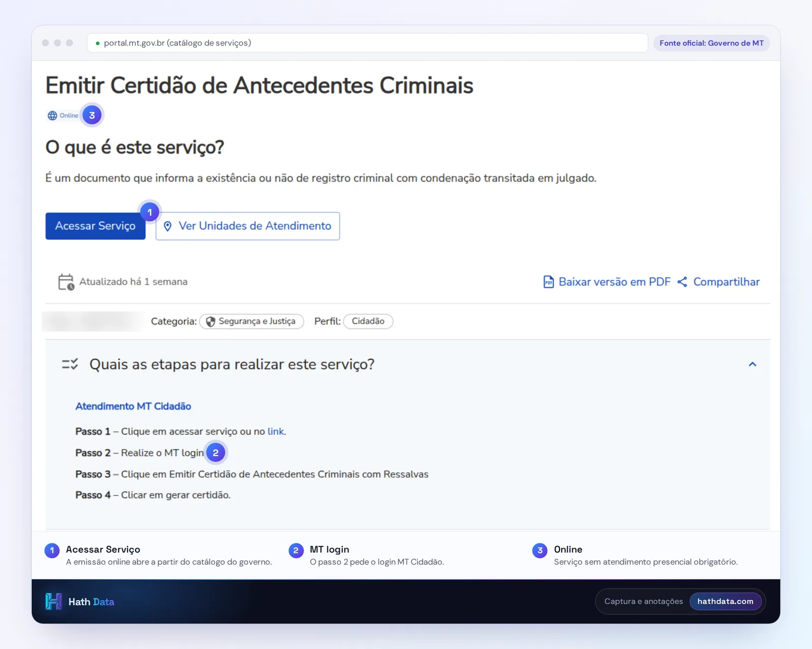Click the Online status label under the title
The image size is (812, 649).
coord(69,116)
